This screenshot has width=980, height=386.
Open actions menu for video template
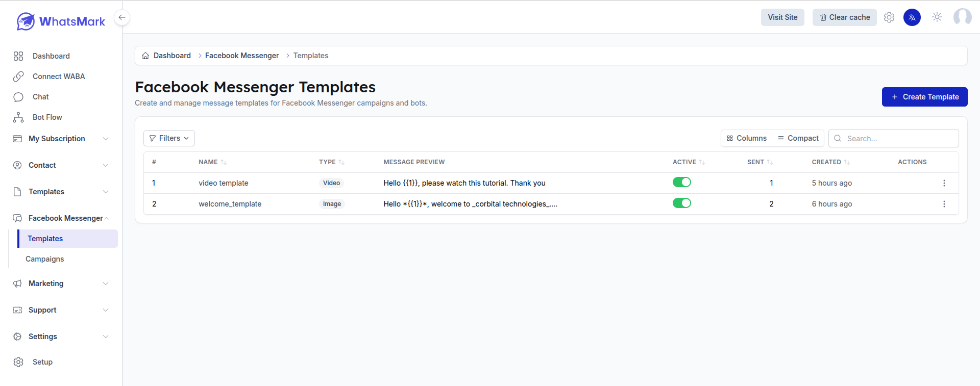coord(944,183)
